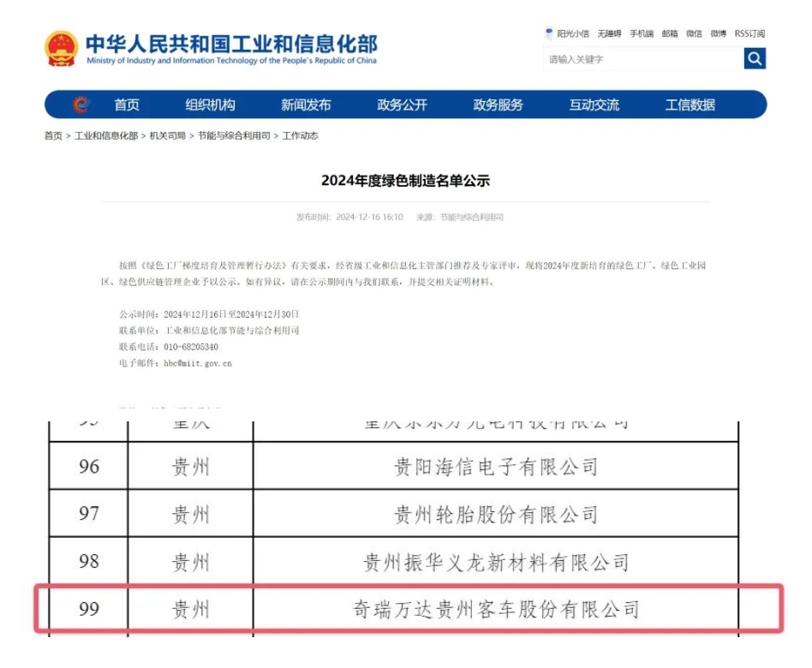The height and width of the screenshot is (668, 812).
Task: Open the 政务服务 menu item
Action: (499, 105)
